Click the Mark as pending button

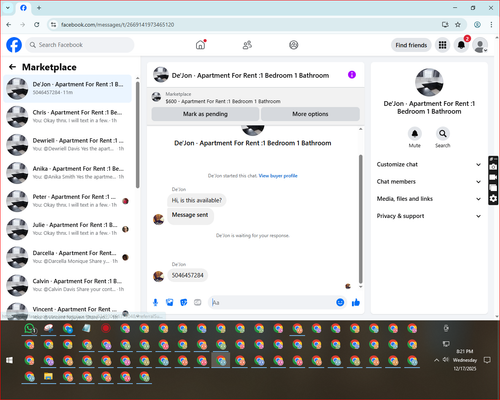tap(205, 114)
